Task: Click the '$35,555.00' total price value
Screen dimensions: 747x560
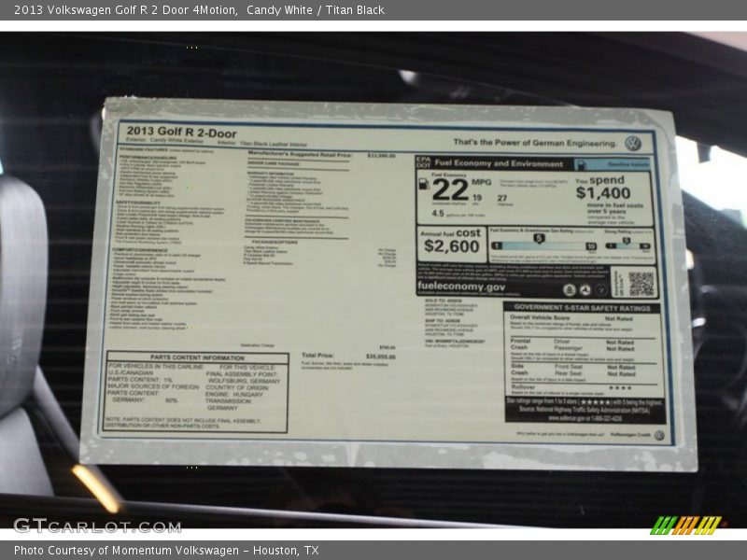Action: 381,357
